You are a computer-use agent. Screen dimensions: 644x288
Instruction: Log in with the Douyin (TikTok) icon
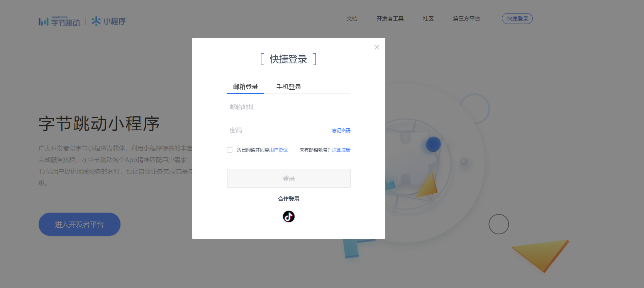[289, 216]
